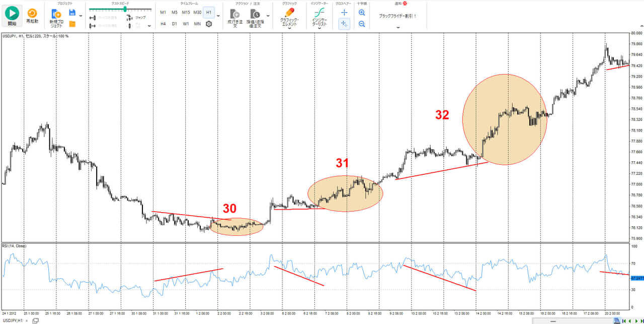Click the Jump (ジャンプ) button
The image size is (644, 324).
(138, 17)
